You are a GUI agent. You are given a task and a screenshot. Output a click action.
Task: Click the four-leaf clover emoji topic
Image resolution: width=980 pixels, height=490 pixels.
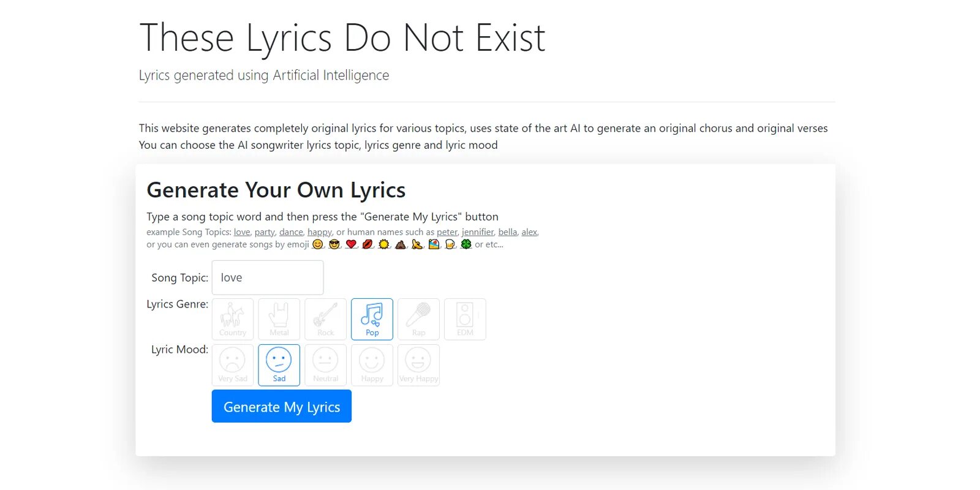[466, 244]
